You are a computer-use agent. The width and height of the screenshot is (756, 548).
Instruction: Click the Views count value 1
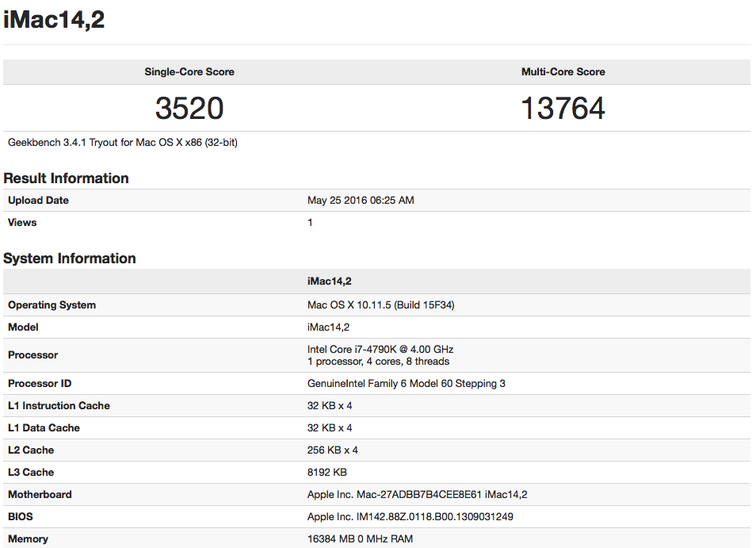pos(310,222)
